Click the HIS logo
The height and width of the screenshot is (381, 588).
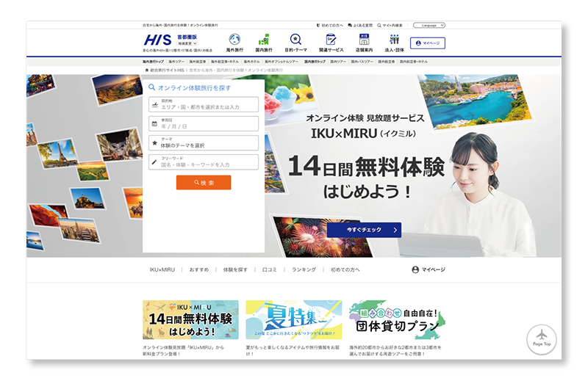(x=157, y=40)
